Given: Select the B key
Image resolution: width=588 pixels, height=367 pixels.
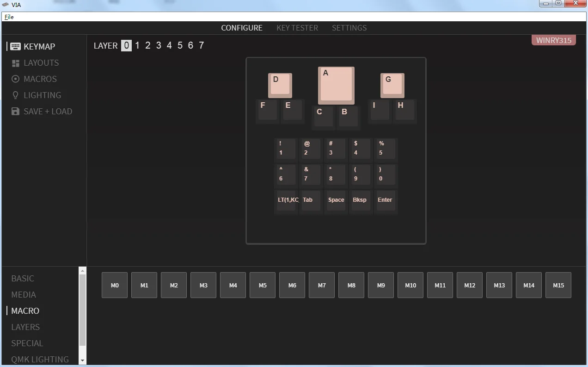Looking at the screenshot, I should [349, 118].
